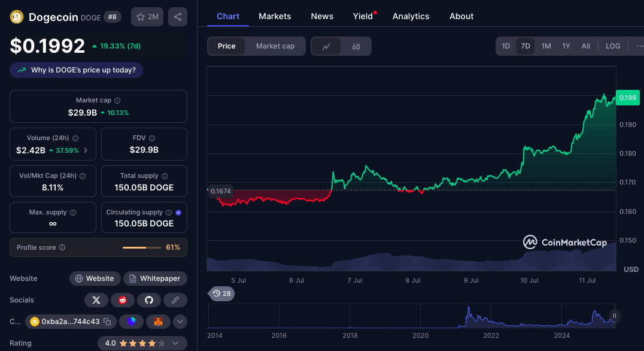Click the FDV info icon
The width and height of the screenshot is (644, 351).
click(152, 138)
